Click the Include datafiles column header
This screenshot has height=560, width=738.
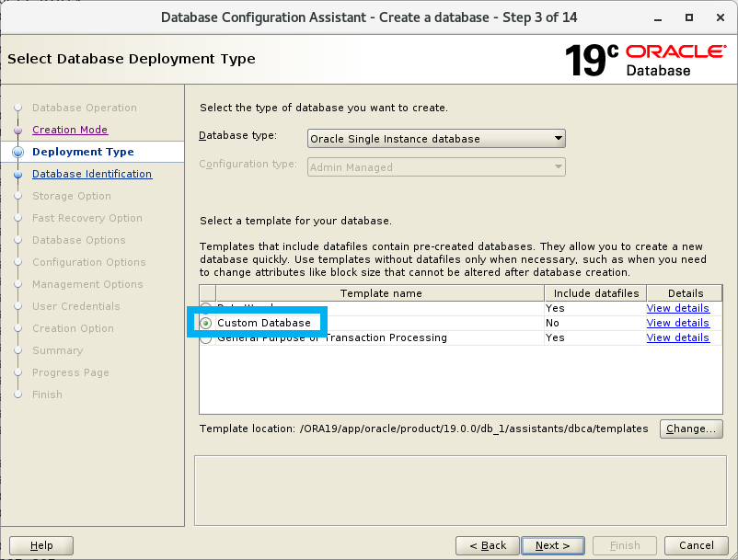tap(596, 293)
